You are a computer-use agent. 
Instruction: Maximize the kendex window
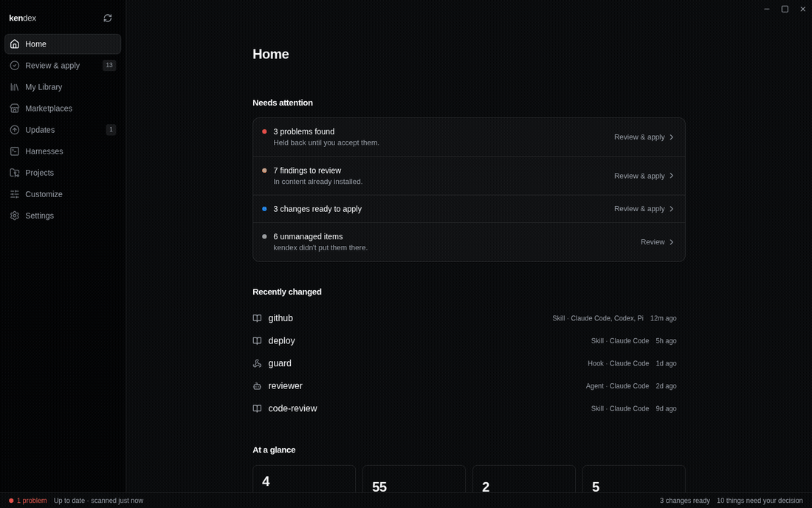pyautogui.click(x=785, y=9)
